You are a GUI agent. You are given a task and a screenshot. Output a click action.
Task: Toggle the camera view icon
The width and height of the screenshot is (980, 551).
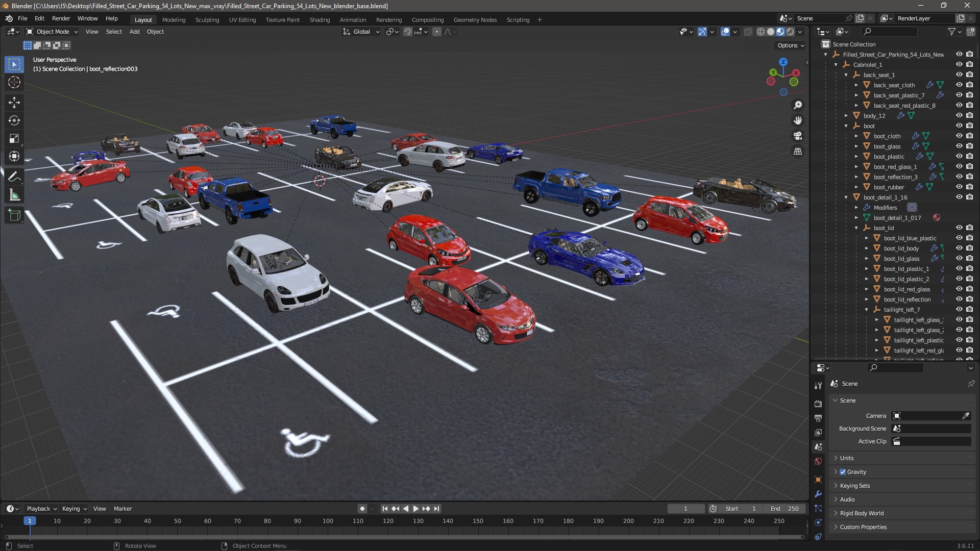pyautogui.click(x=797, y=136)
